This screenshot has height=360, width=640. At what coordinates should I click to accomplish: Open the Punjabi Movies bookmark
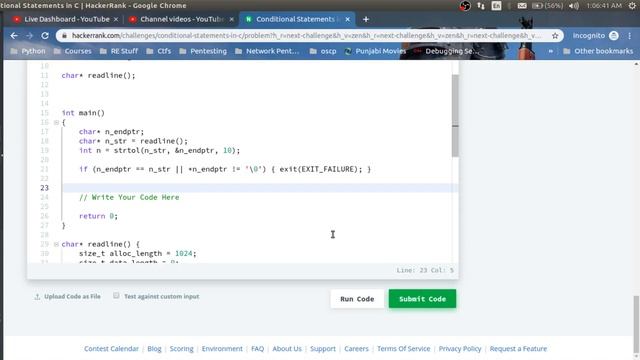pos(375,51)
